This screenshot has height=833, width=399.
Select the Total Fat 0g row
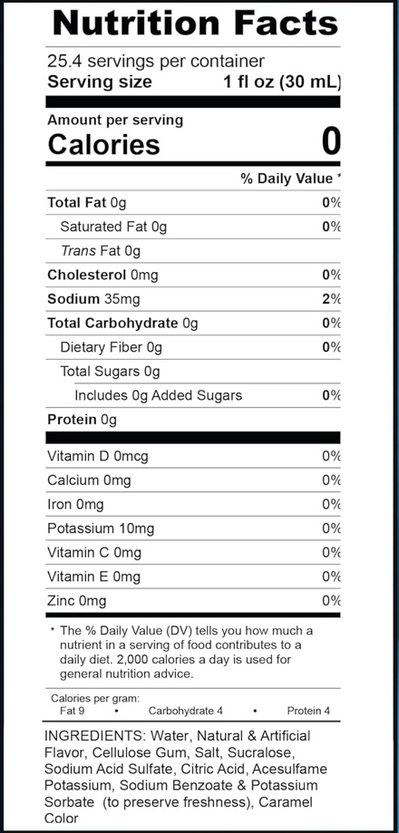click(193, 202)
